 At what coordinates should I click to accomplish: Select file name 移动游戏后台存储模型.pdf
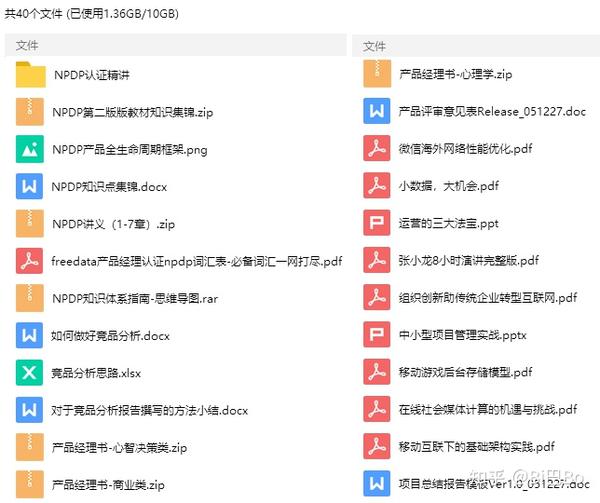point(465,372)
